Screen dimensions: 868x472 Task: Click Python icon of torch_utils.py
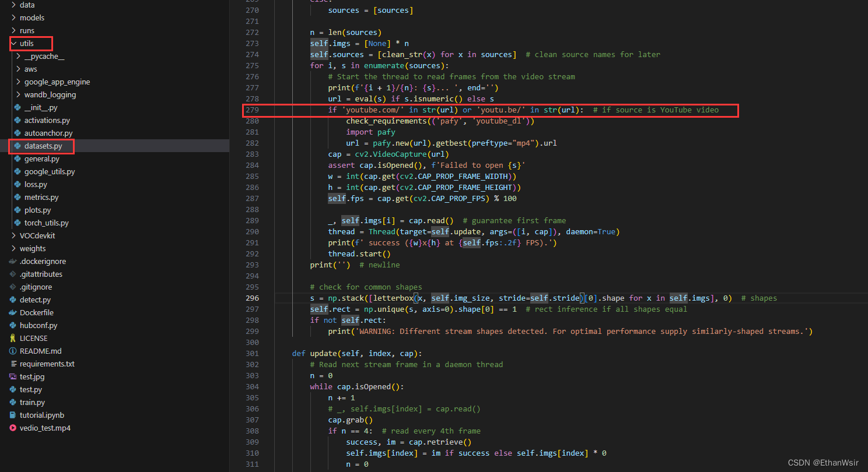17,223
